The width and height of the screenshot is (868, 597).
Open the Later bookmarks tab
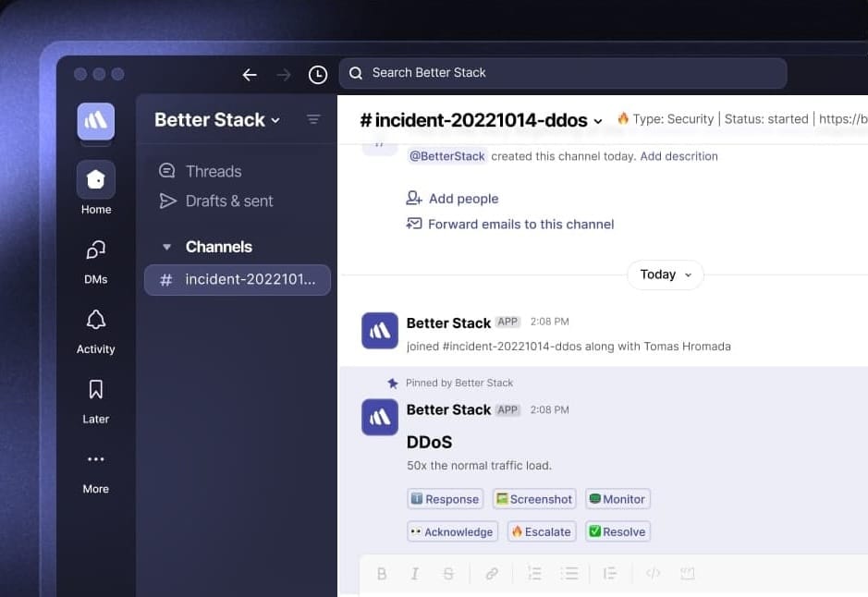96,402
